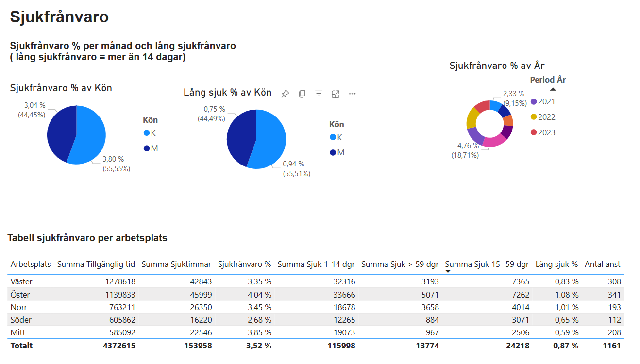Click pink segment of year donut chart
This screenshot has width=640, height=364.
494,140
